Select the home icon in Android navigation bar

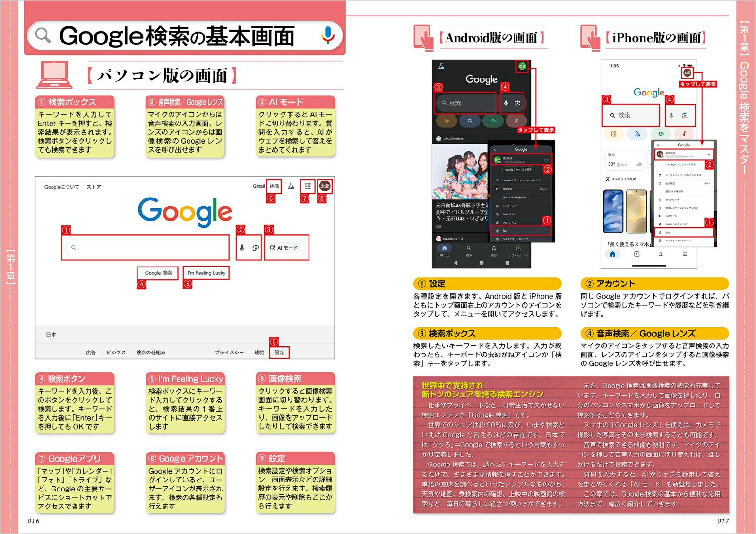coord(444,249)
